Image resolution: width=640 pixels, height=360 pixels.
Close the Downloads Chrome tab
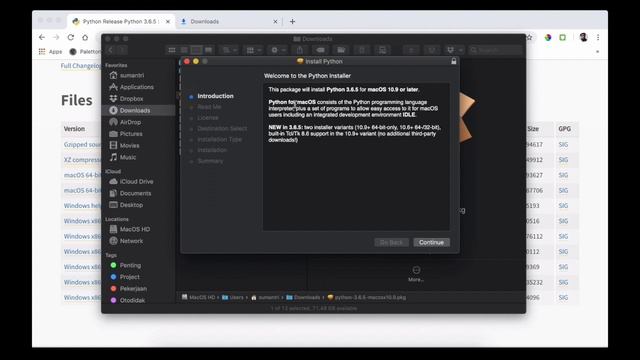coord(275,22)
